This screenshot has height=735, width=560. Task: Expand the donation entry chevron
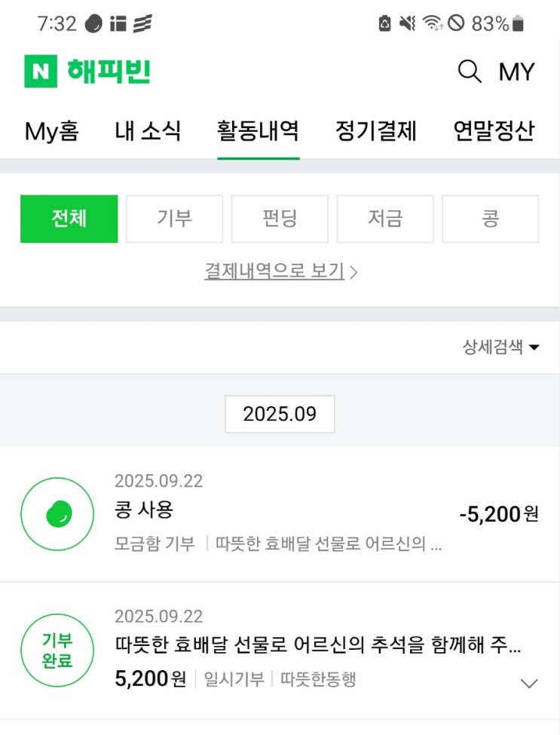(530, 683)
